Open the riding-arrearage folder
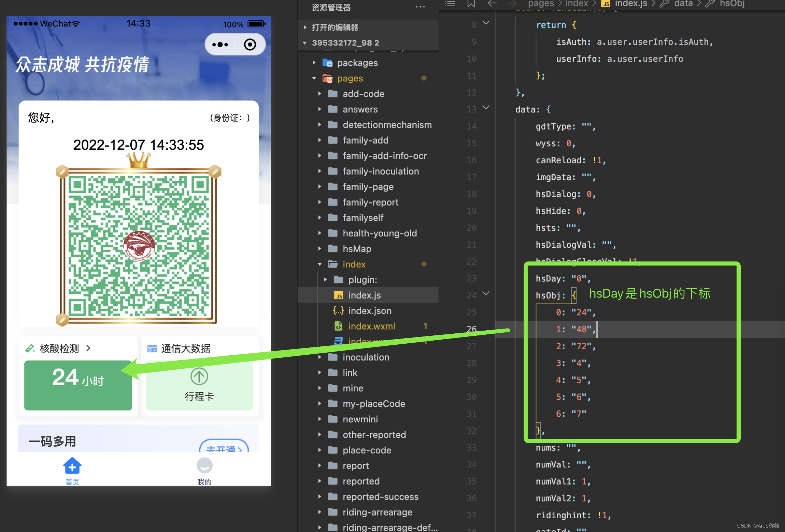 point(377,512)
